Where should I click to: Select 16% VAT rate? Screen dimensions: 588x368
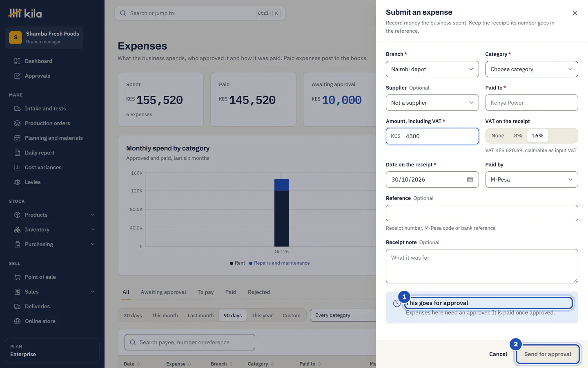tap(538, 136)
